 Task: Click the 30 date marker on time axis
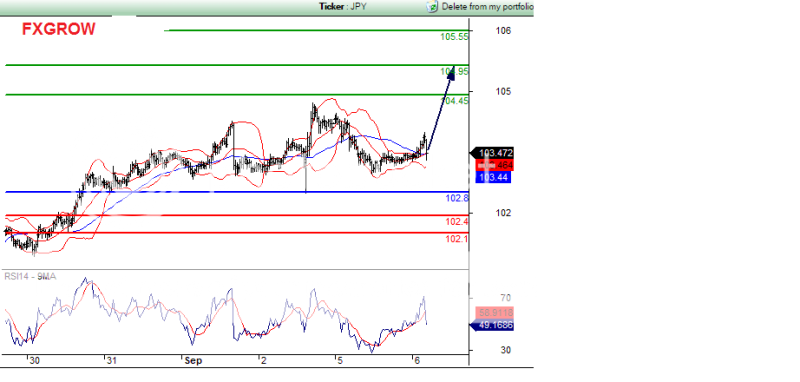tap(34, 361)
